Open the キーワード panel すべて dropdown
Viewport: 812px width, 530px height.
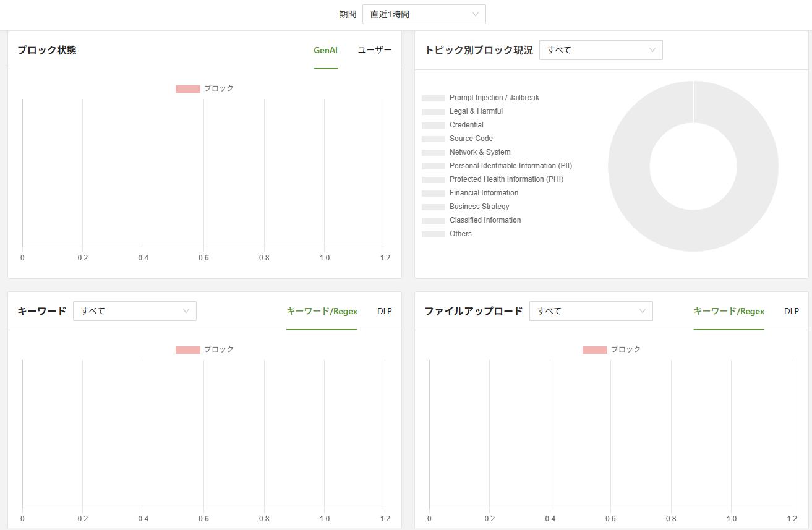pyautogui.click(x=134, y=311)
